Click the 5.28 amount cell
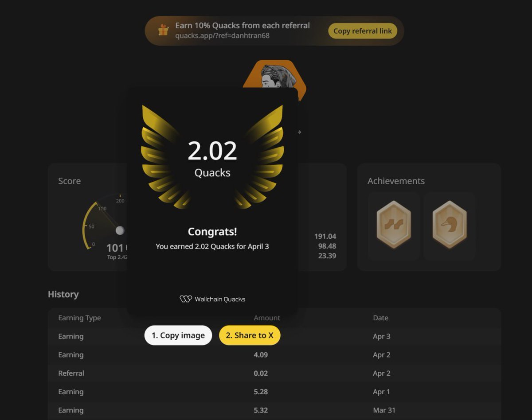 tap(261, 392)
